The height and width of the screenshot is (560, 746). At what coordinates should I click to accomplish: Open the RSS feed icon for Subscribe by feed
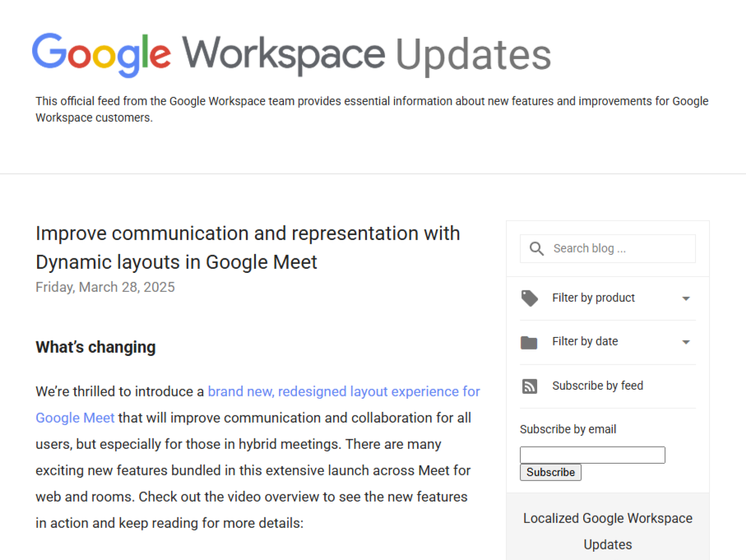tap(530, 386)
